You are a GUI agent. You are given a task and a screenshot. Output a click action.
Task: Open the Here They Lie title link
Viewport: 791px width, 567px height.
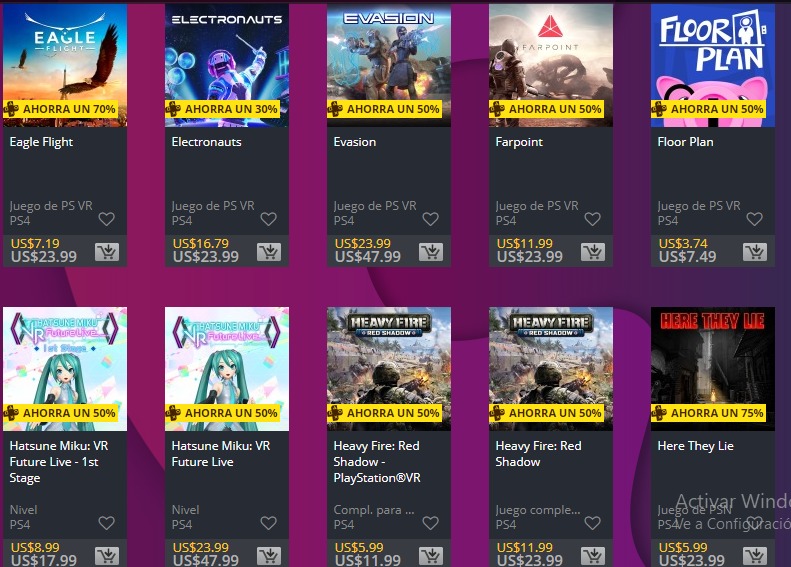pyautogui.click(x=695, y=445)
